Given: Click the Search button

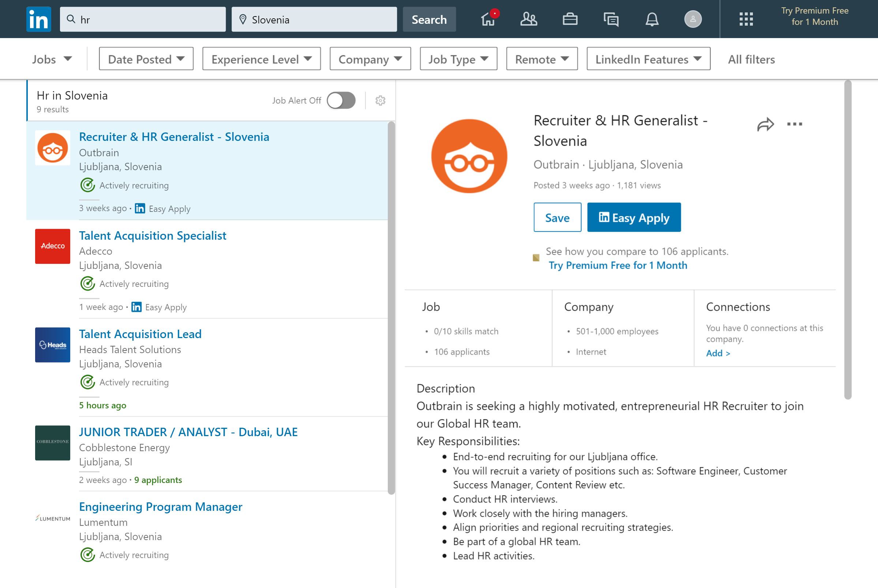Looking at the screenshot, I should tap(429, 19).
